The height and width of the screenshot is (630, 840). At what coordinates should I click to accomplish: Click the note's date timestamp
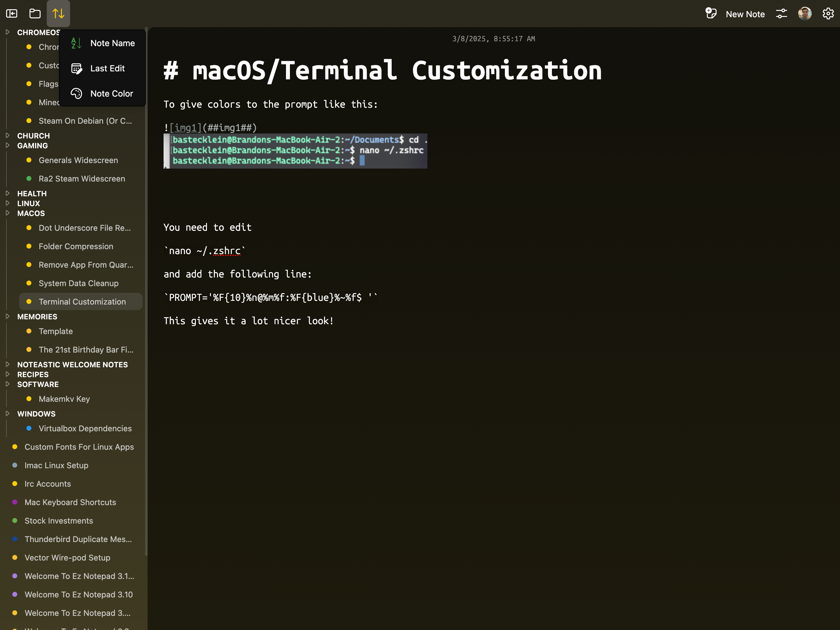(x=493, y=39)
